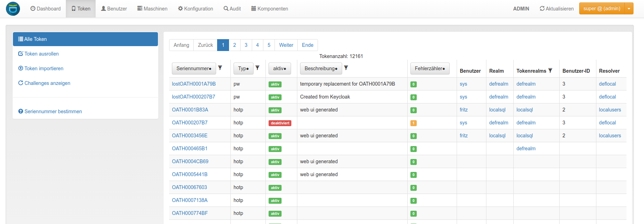Reset fail counter 1 of OATH000207B7
The width and height of the screenshot is (644, 224).
[x=414, y=123]
